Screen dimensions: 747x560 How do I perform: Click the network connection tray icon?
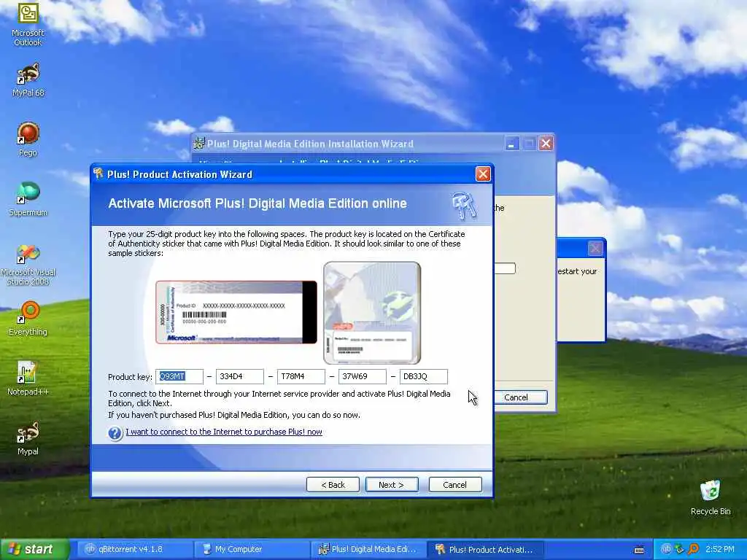(x=679, y=549)
